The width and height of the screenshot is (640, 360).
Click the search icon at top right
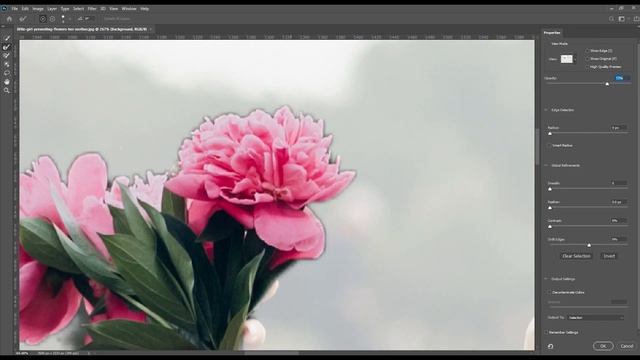click(x=611, y=19)
